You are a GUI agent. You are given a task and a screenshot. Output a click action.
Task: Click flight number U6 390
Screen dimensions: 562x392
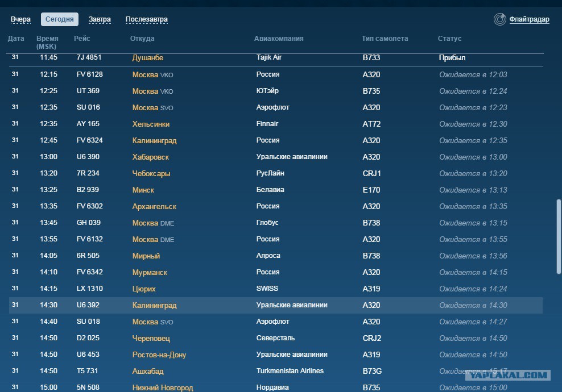tap(88, 157)
